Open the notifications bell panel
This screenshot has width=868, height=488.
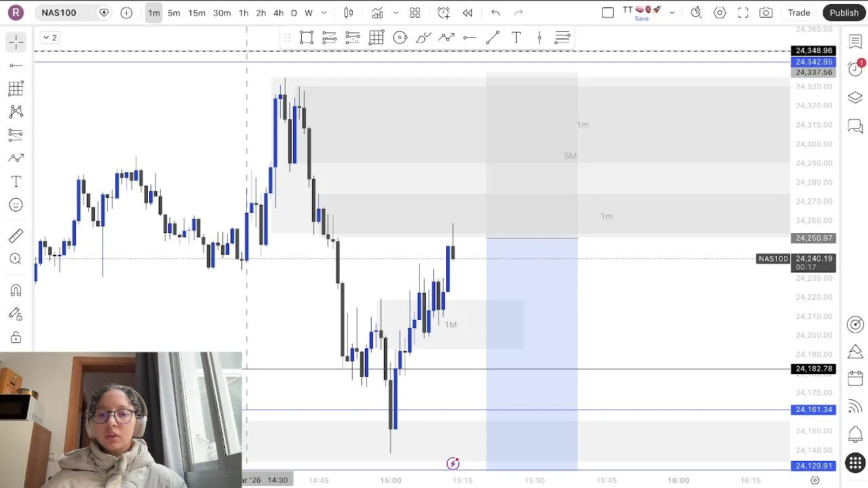pos(855,434)
